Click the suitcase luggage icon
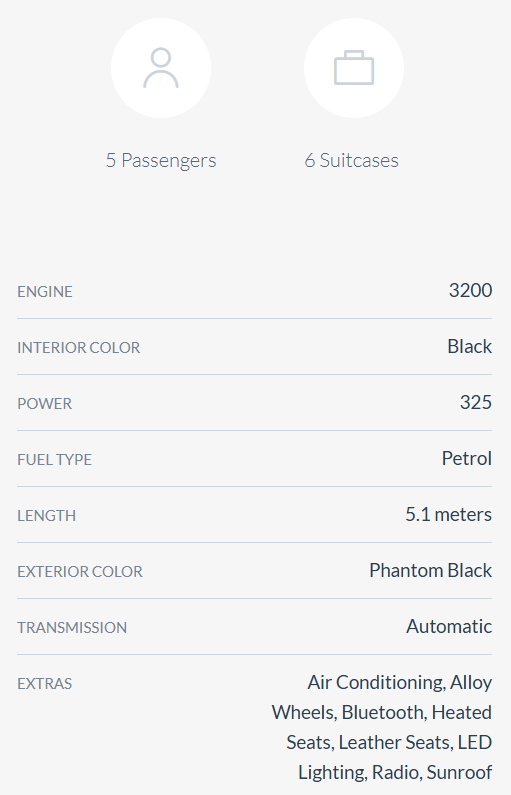This screenshot has height=795, width=511. click(x=354, y=68)
